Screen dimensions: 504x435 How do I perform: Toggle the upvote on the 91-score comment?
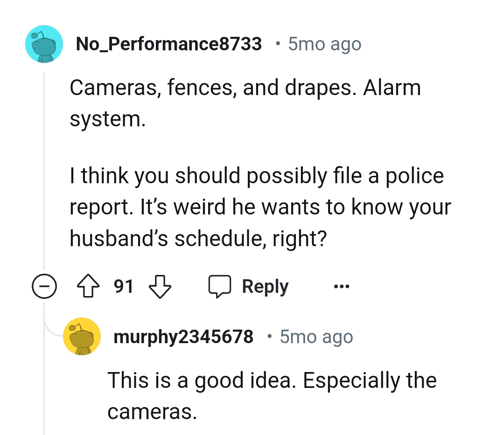(88, 286)
